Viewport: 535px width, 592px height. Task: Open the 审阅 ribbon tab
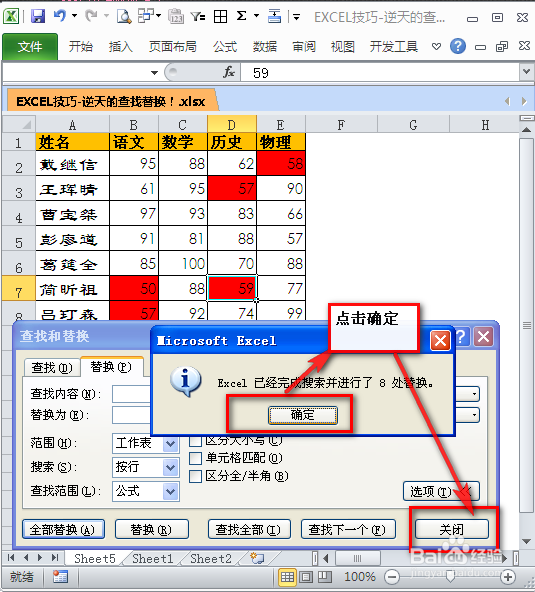[x=304, y=46]
